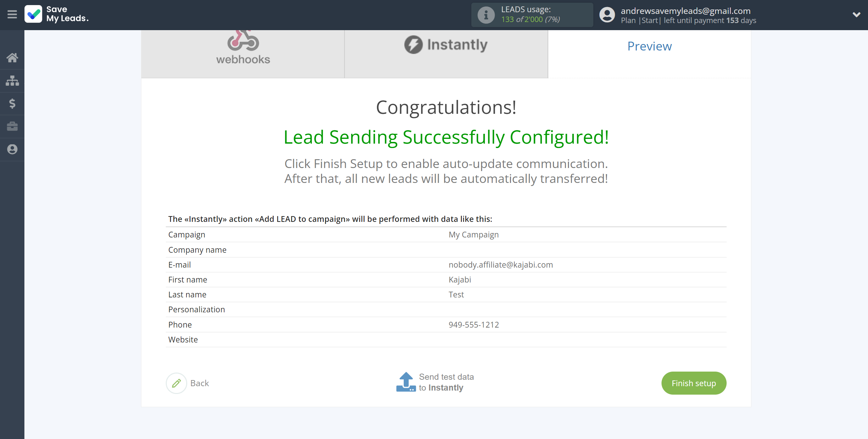Open connections sitemap icon in sidebar
The height and width of the screenshot is (439, 868).
click(12, 81)
